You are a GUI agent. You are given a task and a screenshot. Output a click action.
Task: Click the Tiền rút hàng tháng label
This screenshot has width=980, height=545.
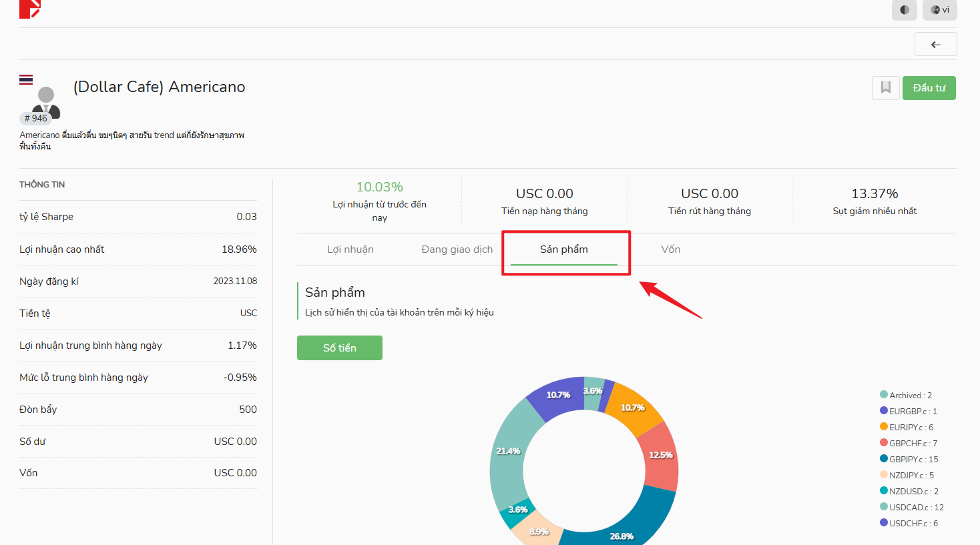[x=710, y=211]
